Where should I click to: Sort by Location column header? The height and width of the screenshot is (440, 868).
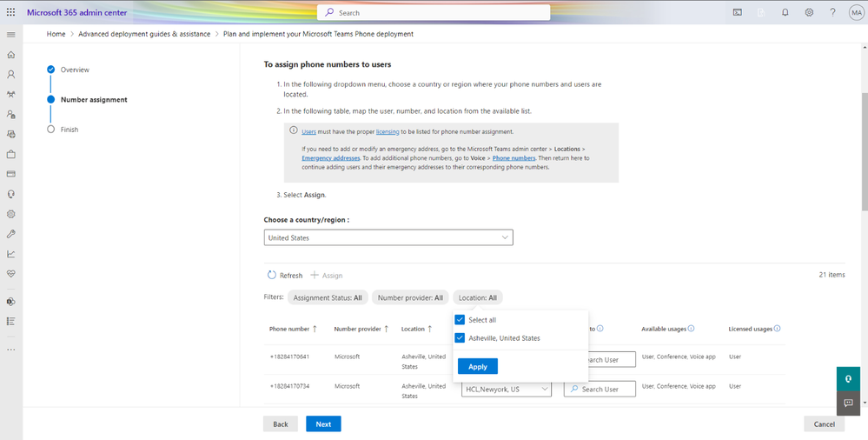417,329
